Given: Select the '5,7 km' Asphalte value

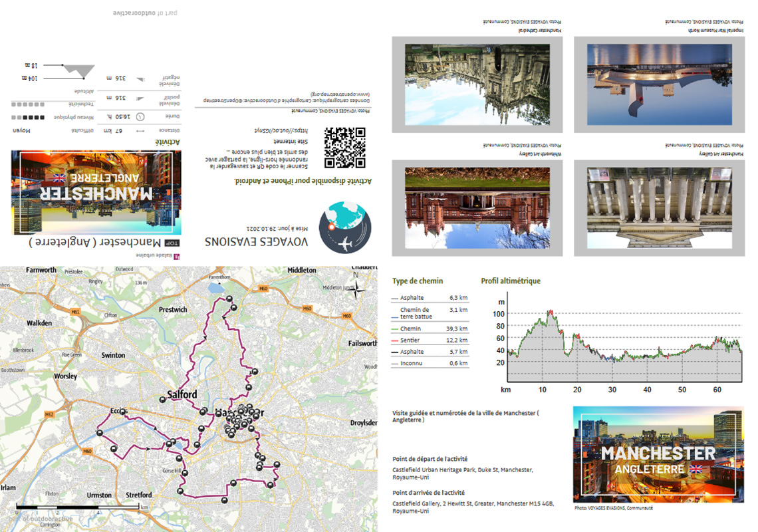Looking at the screenshot, I should [458, 352].
